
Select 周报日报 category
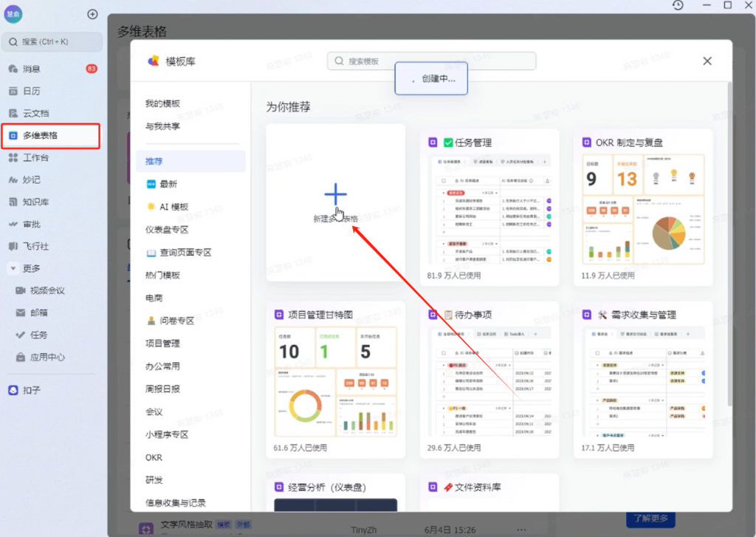click(x=162, y=389)
